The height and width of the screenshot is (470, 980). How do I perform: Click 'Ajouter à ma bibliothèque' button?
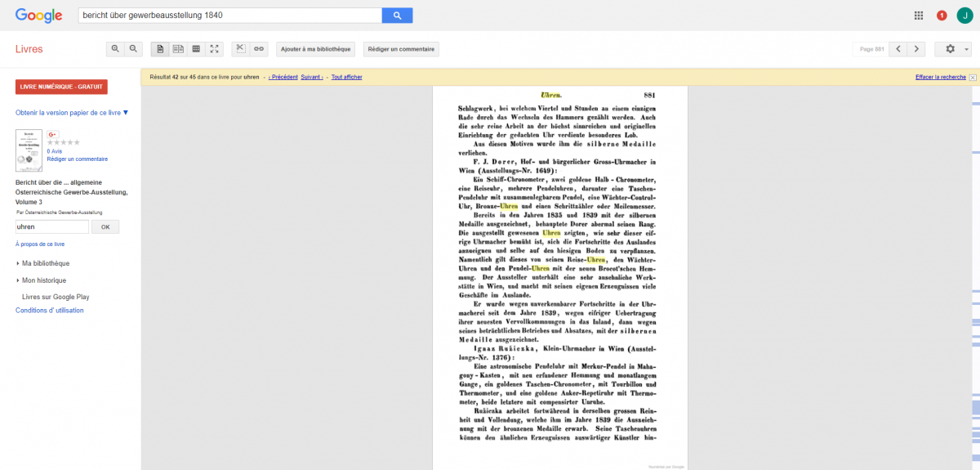[x=316, y=49]
